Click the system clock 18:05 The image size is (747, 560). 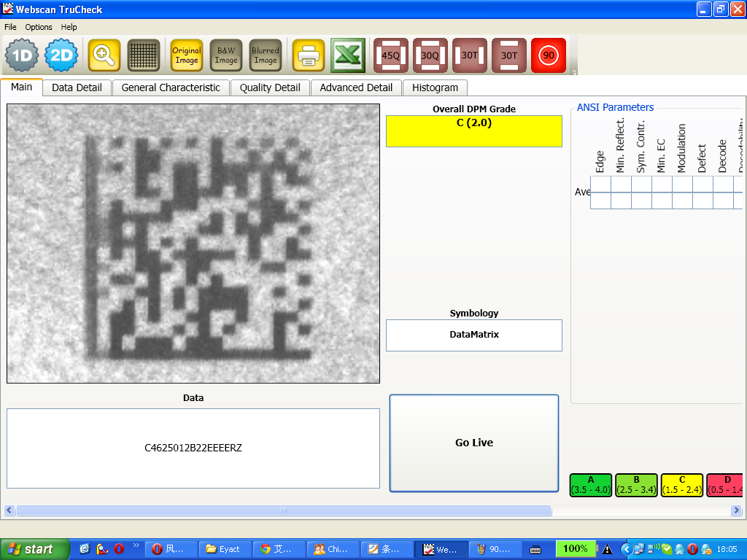(727, 550)
